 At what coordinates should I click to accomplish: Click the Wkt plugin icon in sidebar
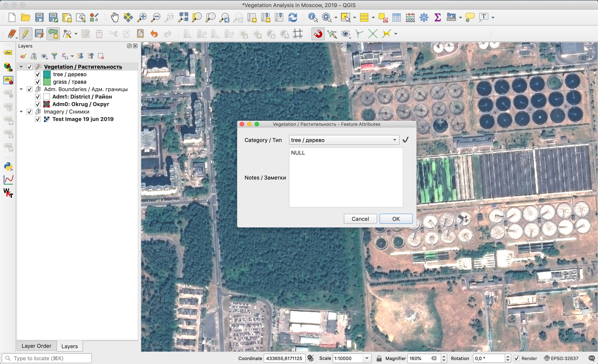tap(9, 193)
